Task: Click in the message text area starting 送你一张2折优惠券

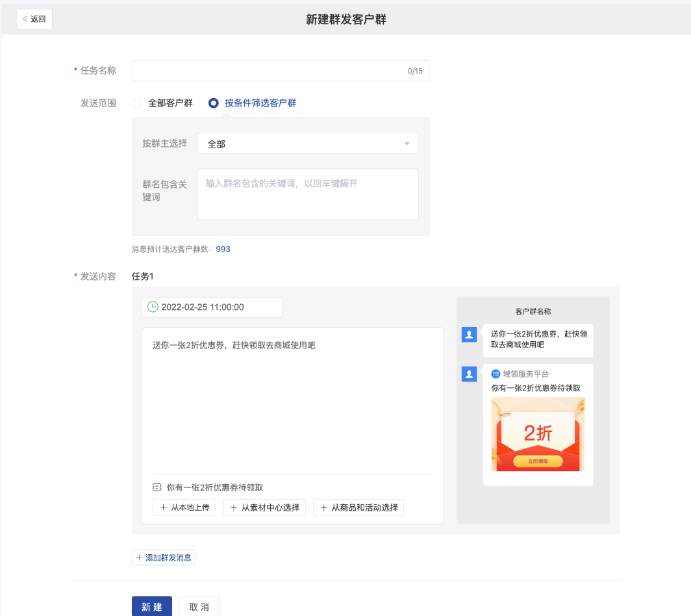Action: (x=292, y=400)
